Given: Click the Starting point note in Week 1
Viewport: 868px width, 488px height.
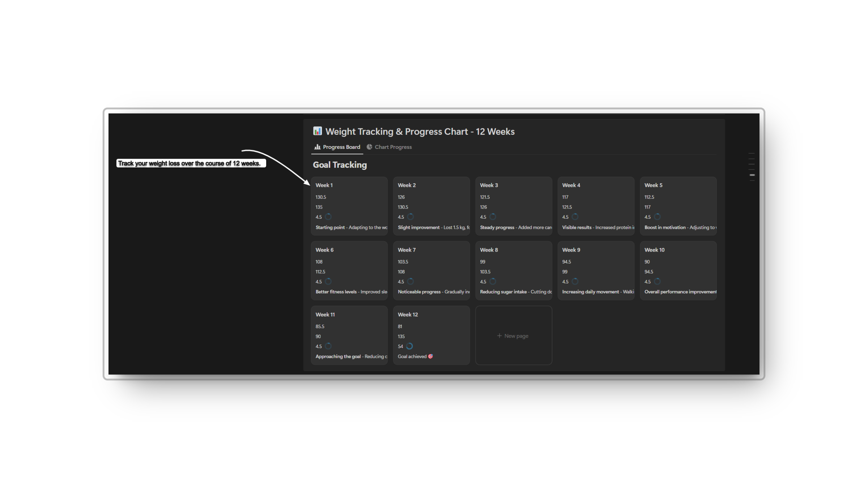Looking at the screenshot, I should [x=351, y=227].
